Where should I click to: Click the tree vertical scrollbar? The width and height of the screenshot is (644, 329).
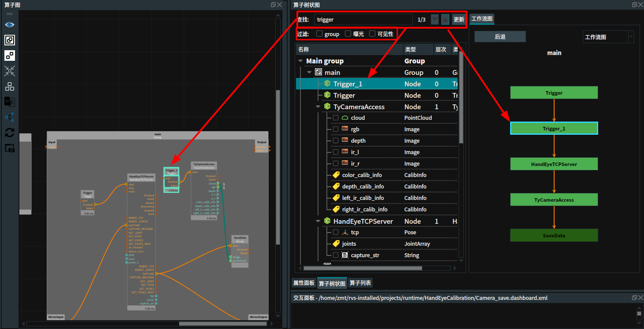coord(461,98)
